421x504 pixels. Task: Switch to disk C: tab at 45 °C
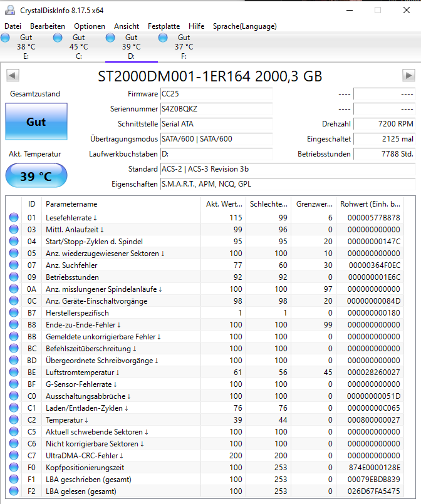click(79, 46)
